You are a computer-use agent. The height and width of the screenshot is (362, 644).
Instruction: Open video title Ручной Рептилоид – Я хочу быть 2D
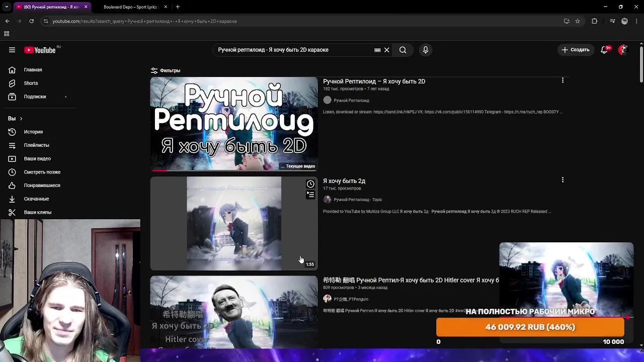click(374, 81)
